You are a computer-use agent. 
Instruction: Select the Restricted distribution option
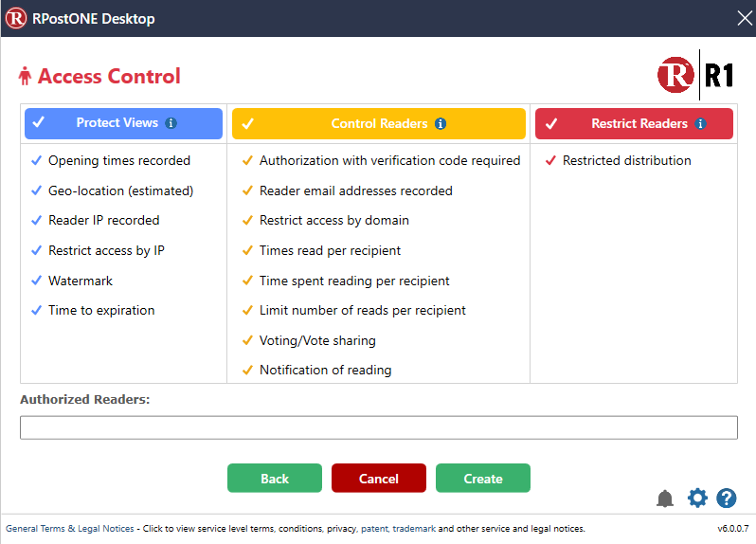coord(626,160)
